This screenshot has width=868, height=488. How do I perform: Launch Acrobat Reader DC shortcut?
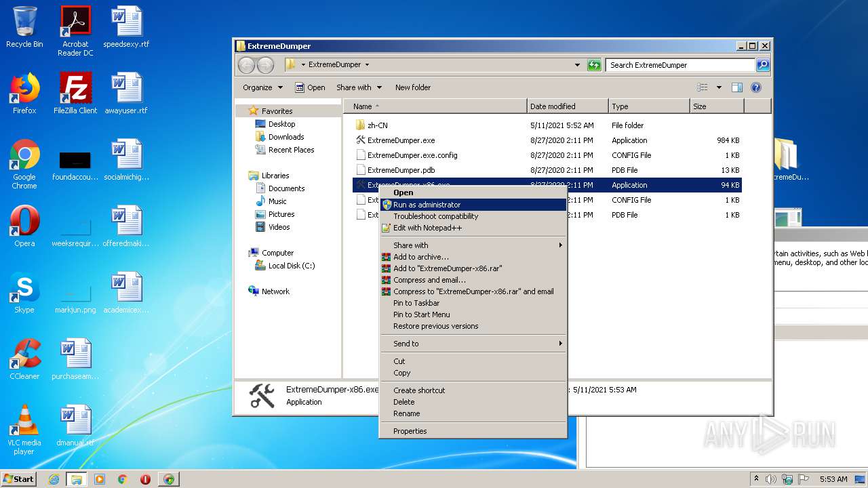75,31
